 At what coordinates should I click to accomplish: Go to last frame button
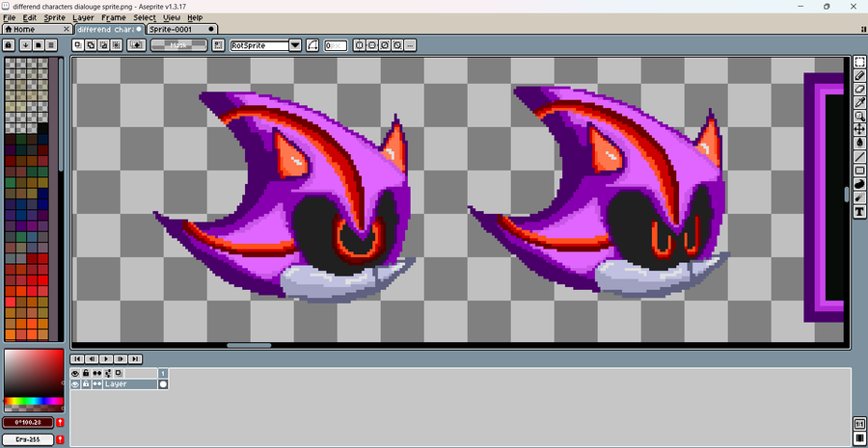coord(136,359)
